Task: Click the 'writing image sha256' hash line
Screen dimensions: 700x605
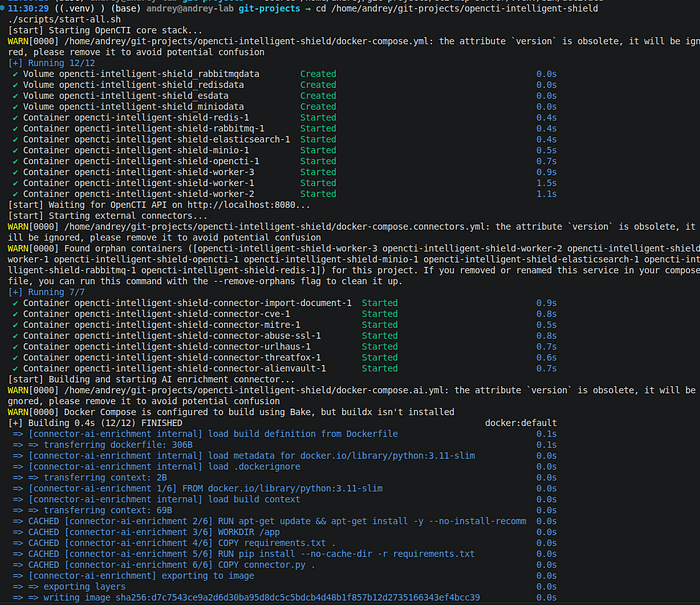Action: pos(284,598)
